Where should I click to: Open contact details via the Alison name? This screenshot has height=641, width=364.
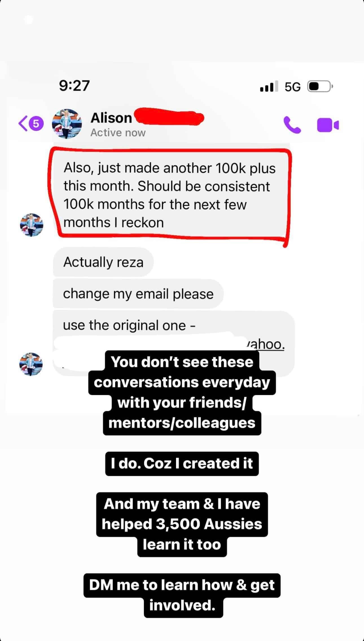[111, 118]
